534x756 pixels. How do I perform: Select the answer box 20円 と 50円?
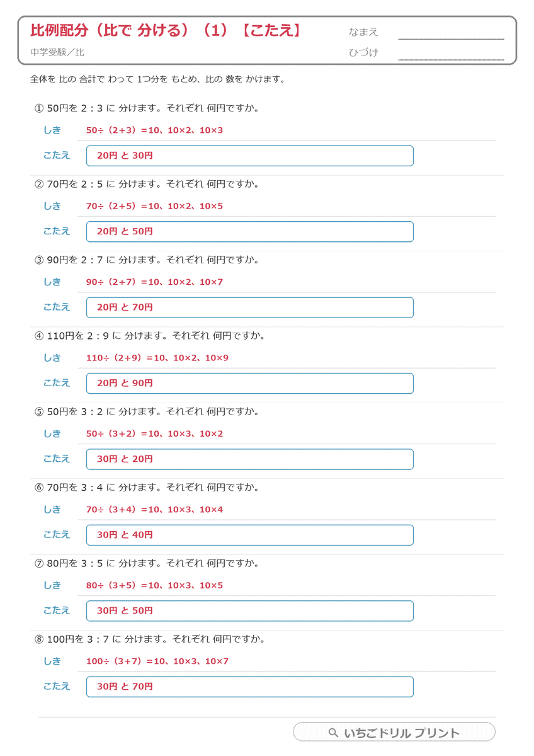point(250,231)
